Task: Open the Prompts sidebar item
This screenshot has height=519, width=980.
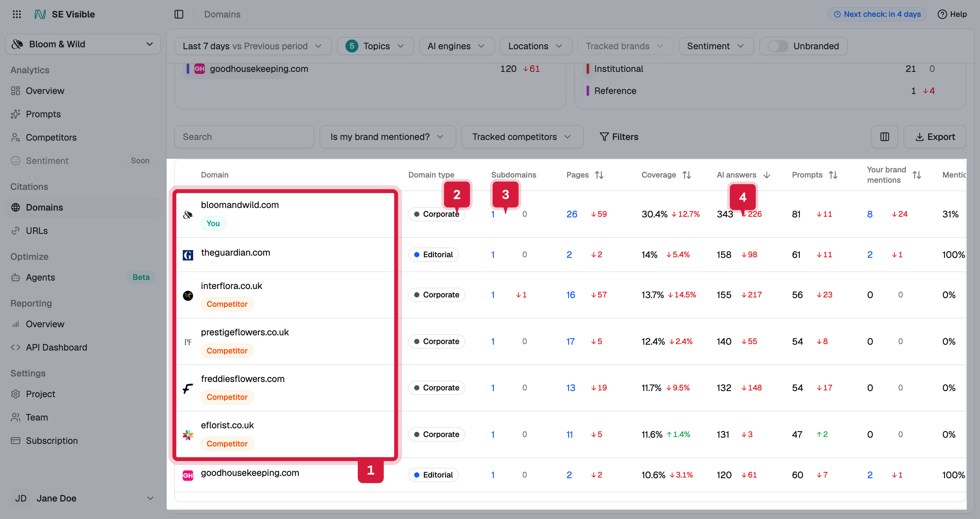Action: pyautogui.click(x=43, y=114)
